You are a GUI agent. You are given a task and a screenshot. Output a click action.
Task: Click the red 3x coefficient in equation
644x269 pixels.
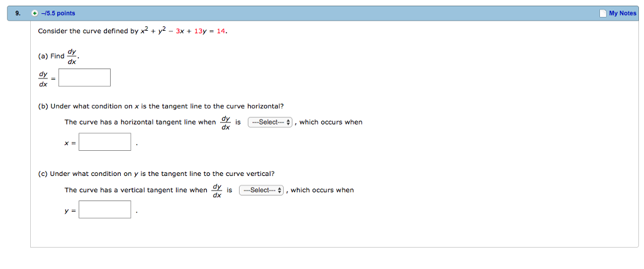(179, 31)
